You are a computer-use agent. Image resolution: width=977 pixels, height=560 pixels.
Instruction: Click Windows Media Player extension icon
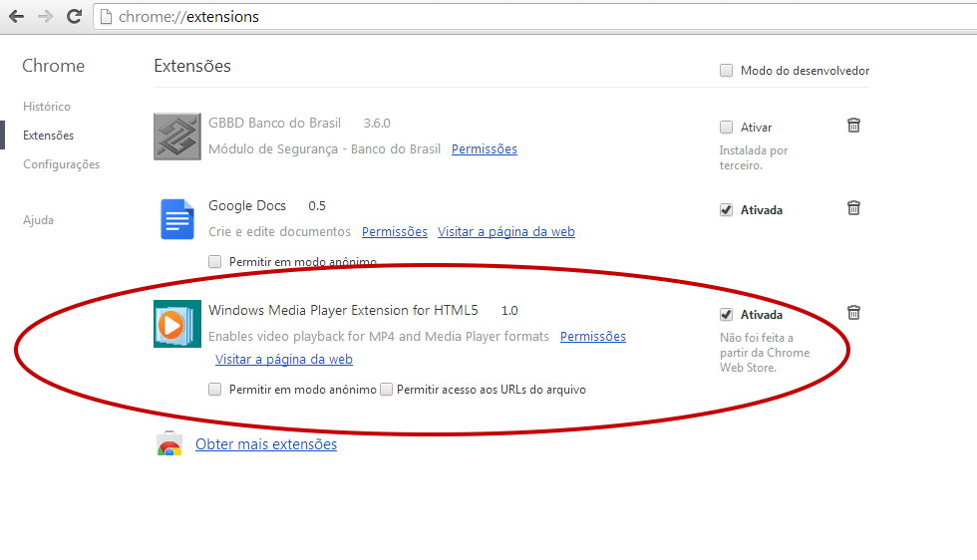(x=177, y=324)
